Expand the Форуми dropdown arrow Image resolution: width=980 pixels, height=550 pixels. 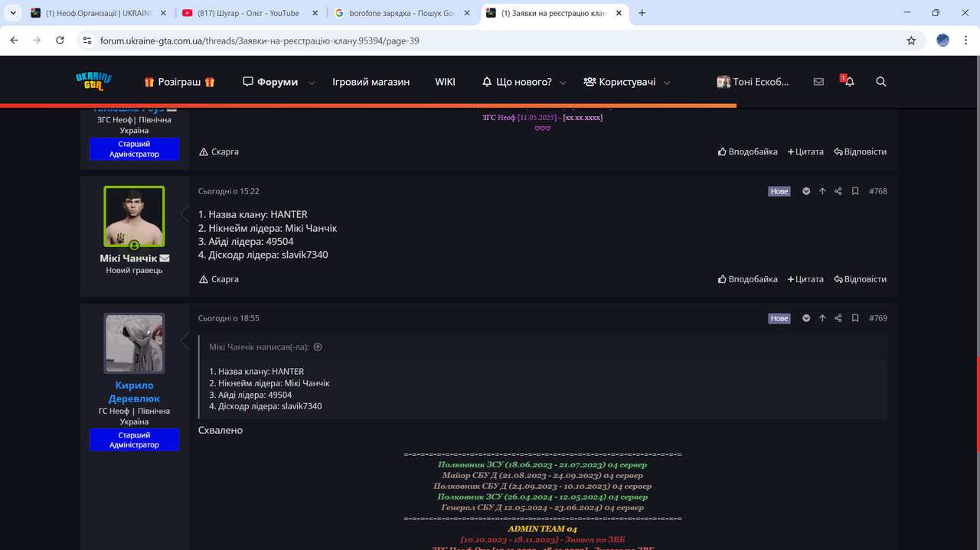point(312,83)
